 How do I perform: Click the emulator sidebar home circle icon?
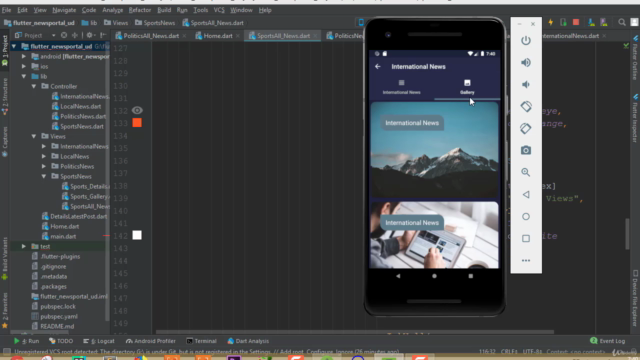pos(526,216)
